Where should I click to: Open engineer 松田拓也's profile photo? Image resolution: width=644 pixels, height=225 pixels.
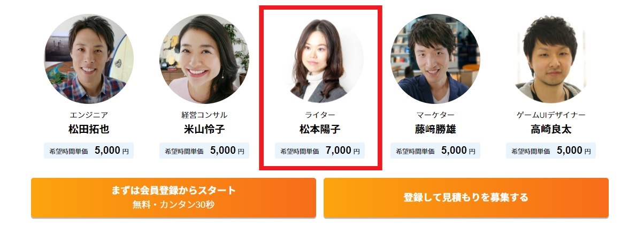click(89, 59)
